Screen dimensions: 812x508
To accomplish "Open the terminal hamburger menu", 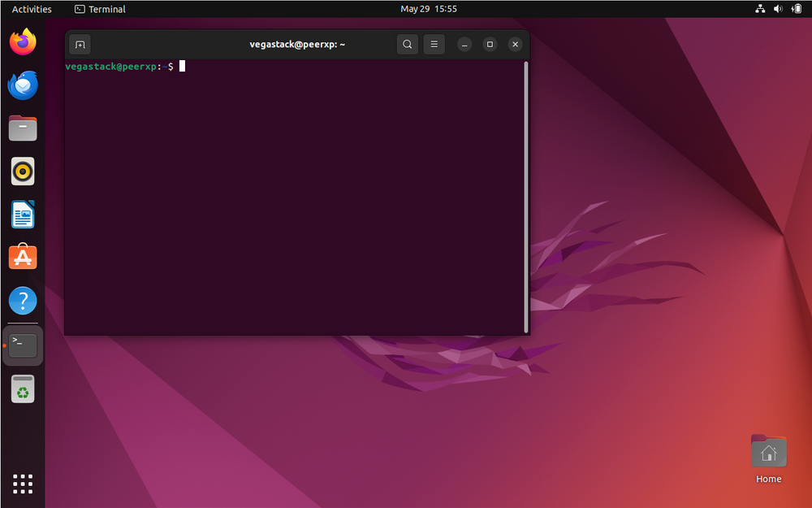I will click(x=434, y=45).
